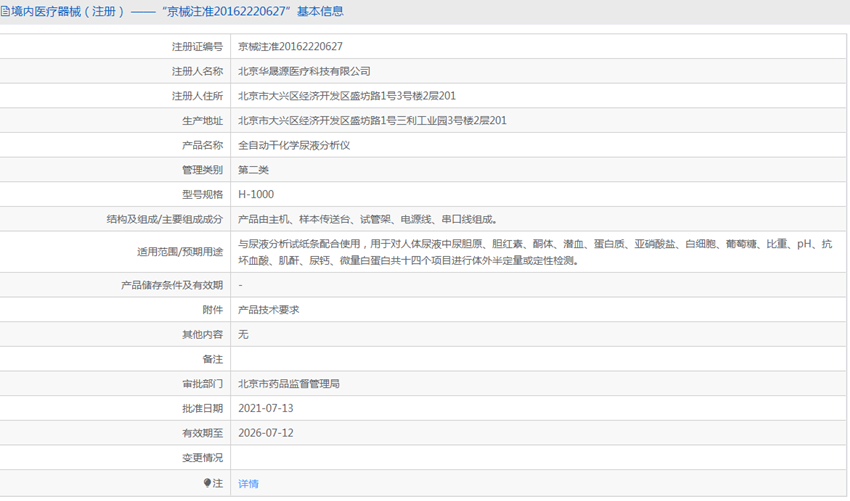The width and height of the screenshot is (850, 501).
Task: Select the 注册人住所 address value ending 3号楼2层201
Action: pos(347,96)
